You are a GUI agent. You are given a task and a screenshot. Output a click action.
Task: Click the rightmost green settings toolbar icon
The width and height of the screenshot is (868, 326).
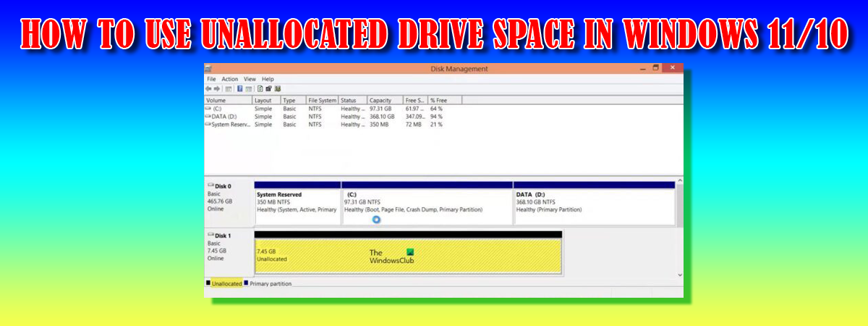(x=278, y=88)
